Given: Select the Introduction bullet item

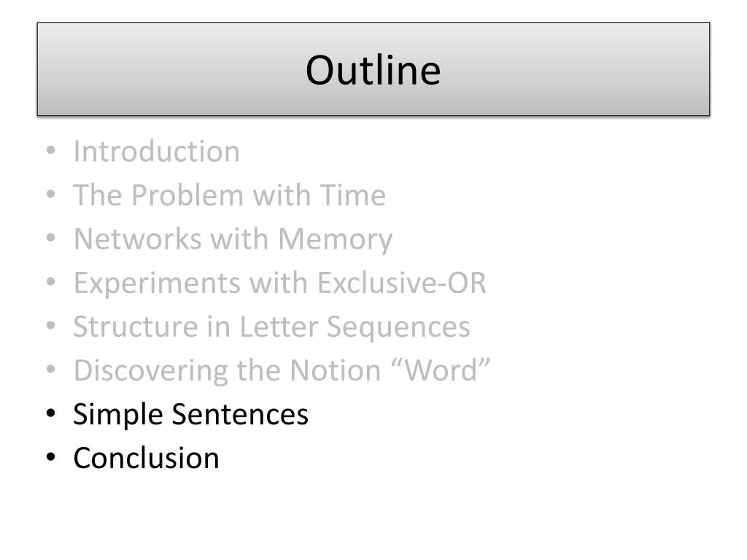Looking at the screenshot, I should coord(156,152).
